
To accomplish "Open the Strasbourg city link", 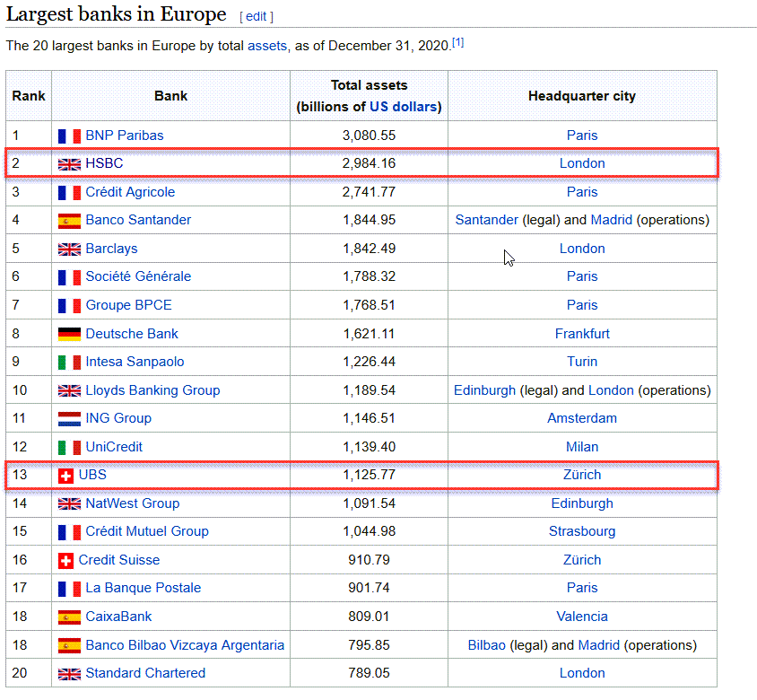I will [x=582, y=531].
